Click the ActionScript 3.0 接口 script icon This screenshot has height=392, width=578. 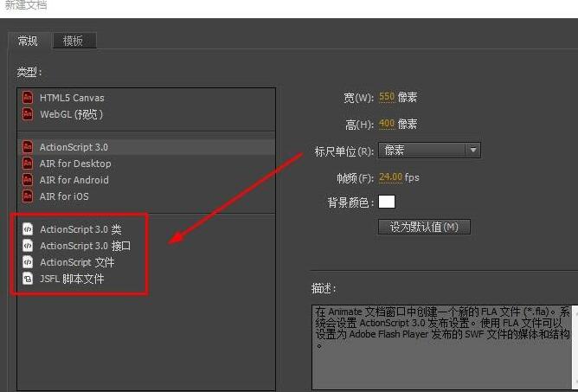[x=28, y=246]
